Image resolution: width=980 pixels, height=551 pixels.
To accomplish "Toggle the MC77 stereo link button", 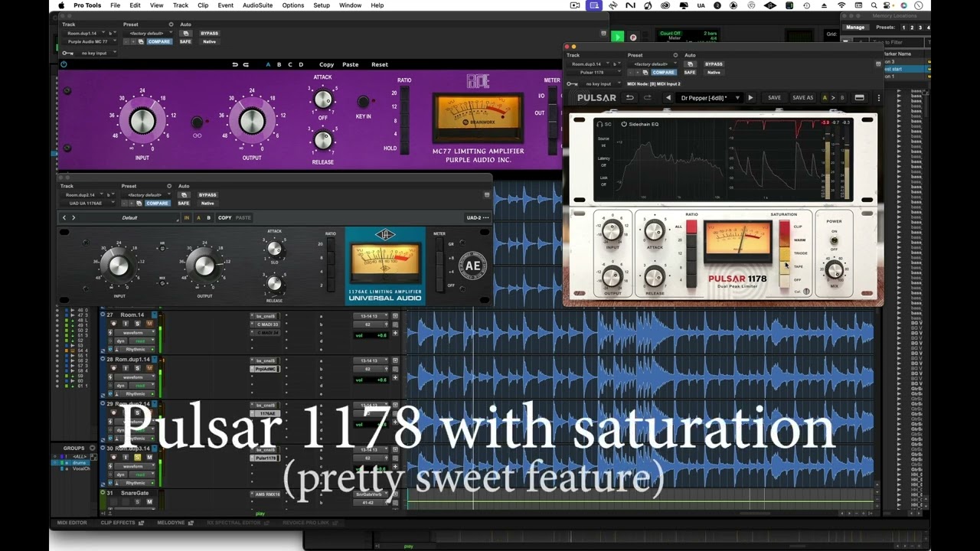I will coord(198,122).
